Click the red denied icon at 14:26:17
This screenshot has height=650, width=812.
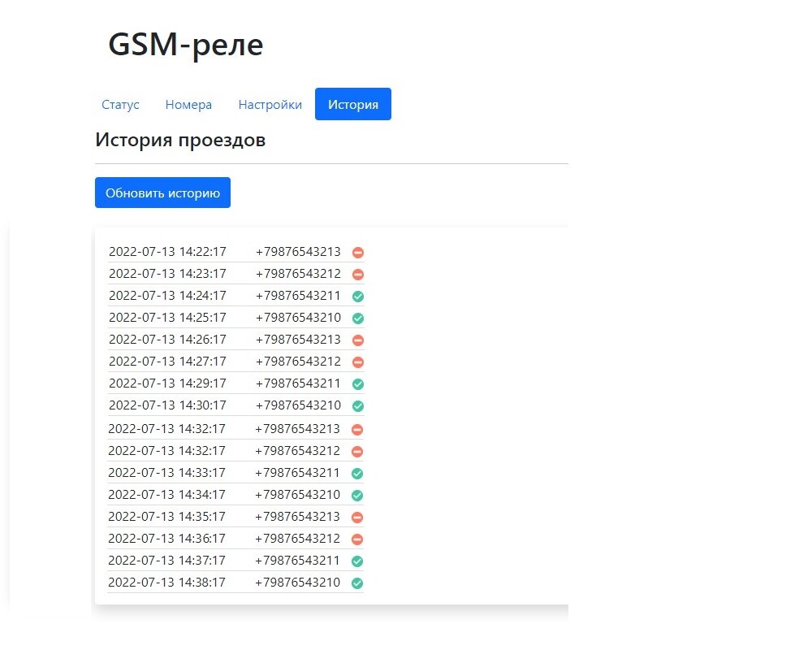click(x=358, y=340)
